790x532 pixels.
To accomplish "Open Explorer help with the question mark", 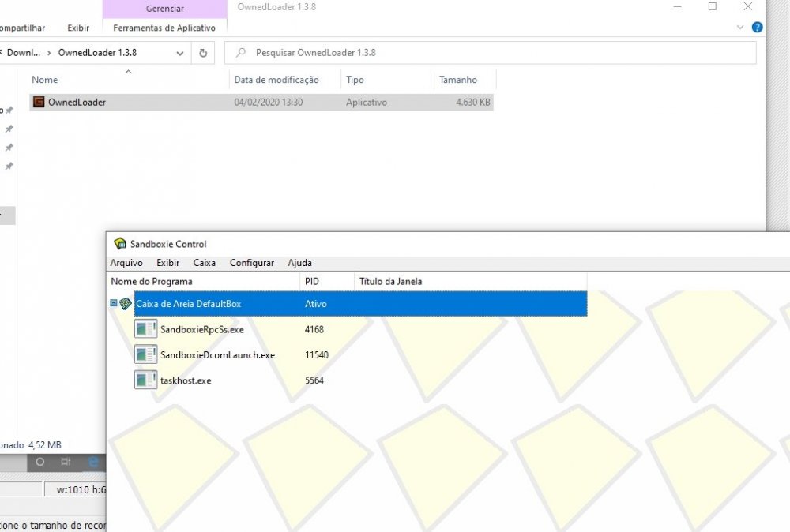I will point(757,27).
